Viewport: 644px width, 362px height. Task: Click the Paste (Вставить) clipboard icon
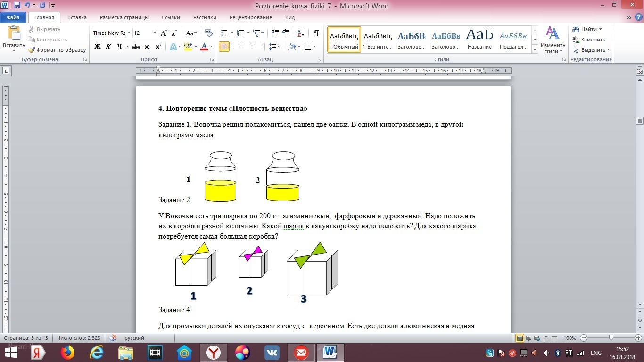(x=14, y=33)
